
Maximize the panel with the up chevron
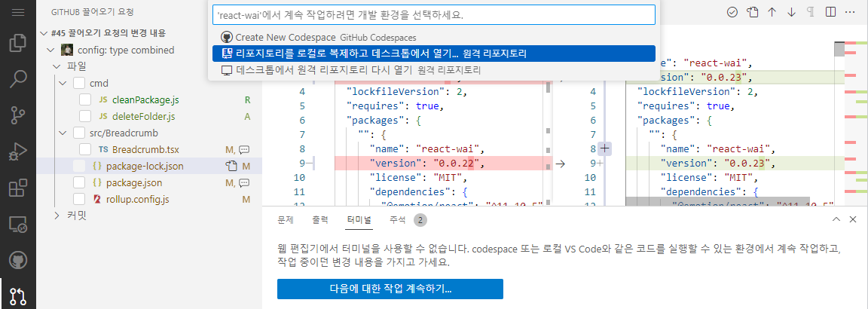tap(836, 219)
